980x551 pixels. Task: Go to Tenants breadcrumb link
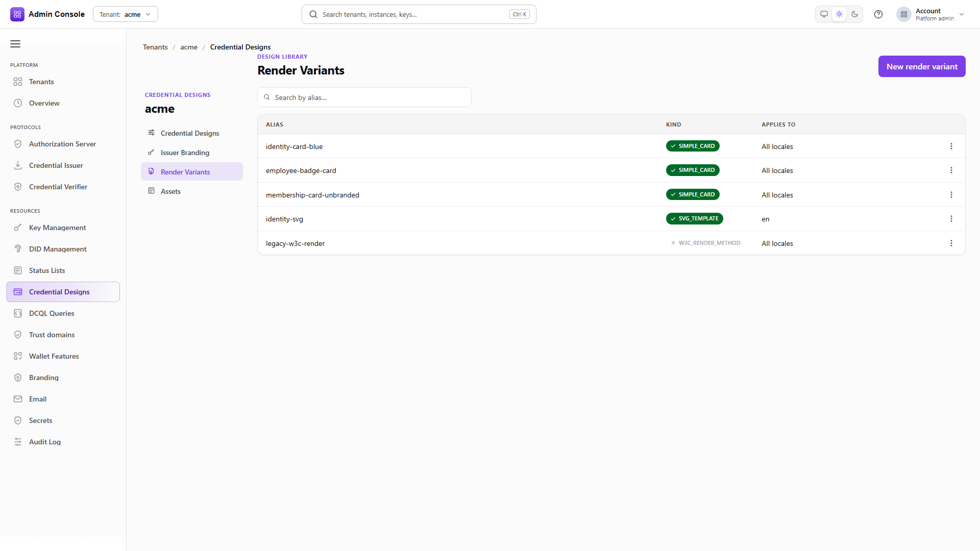click(x=155, y=47)
